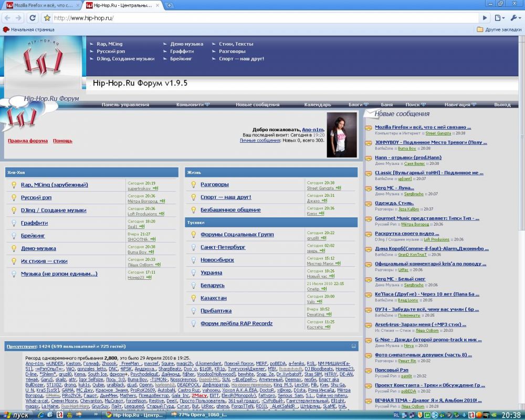Open Правила форума link
Screen dimensions: 525x420
pos(28,141)
